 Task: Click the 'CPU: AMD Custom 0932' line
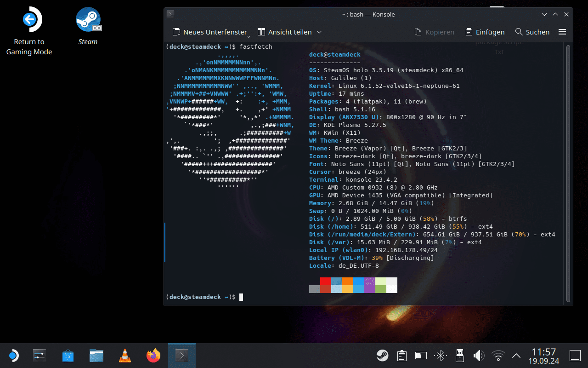[373, 188]
